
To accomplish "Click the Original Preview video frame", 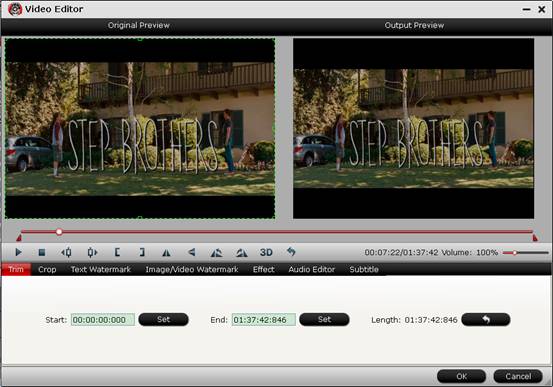I will point(140,128).
